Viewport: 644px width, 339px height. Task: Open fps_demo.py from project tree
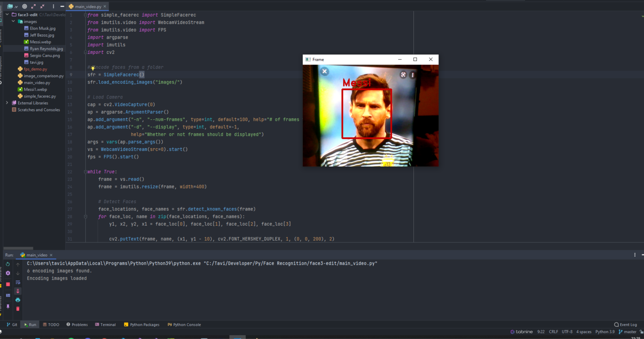[32, 69]
